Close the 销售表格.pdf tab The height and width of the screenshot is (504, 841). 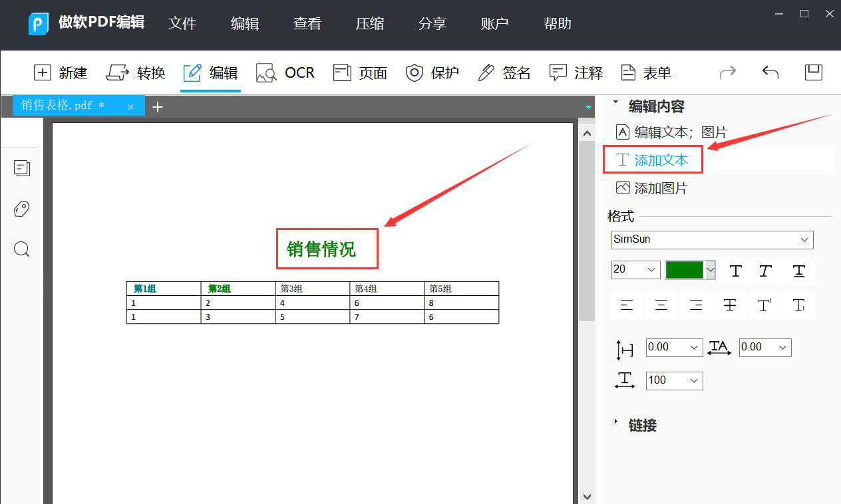130,106
